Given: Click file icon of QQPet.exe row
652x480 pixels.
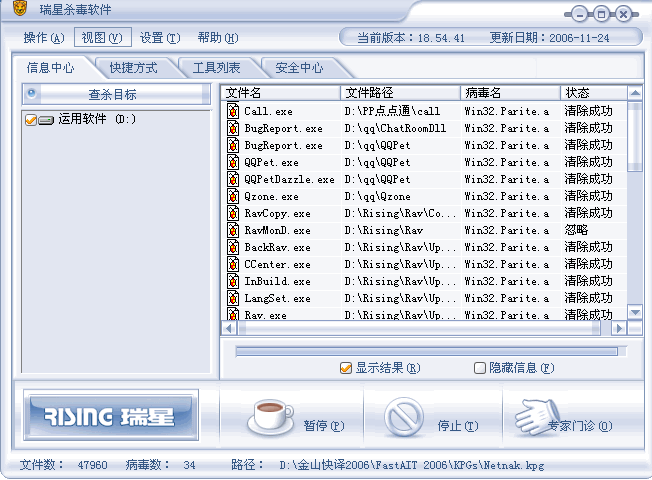Looking at the screenshot, I should pyautogui.click(x=233, y=162).
